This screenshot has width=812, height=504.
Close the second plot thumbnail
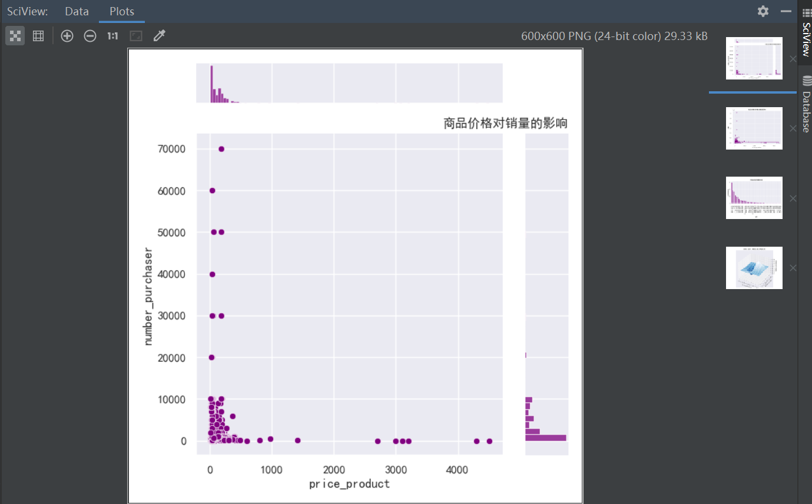pos(793,128)
